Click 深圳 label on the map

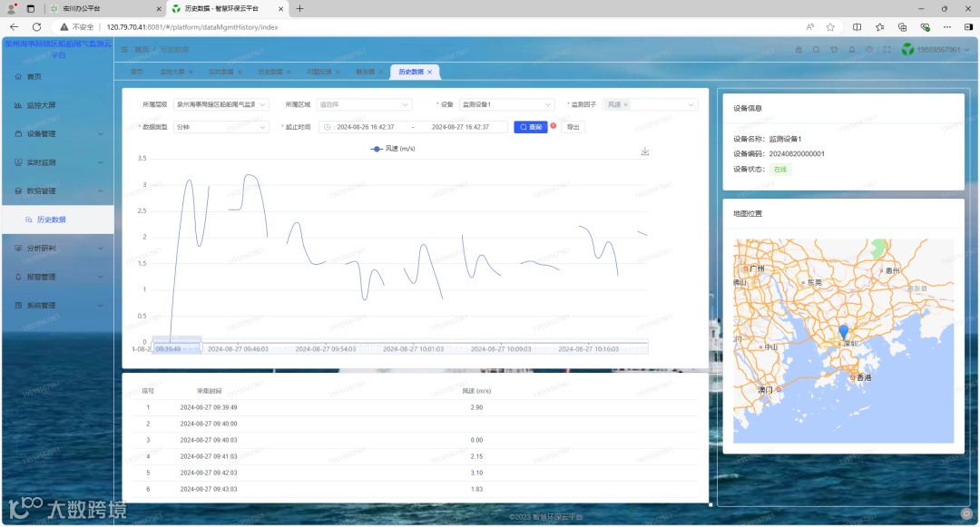pyautogui.click(x=850, y=344)
